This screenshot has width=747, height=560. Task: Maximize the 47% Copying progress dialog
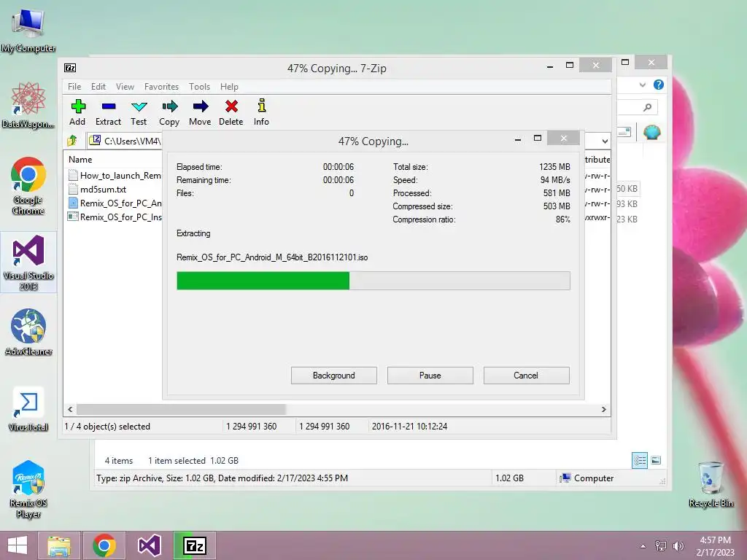pos(538,138)
